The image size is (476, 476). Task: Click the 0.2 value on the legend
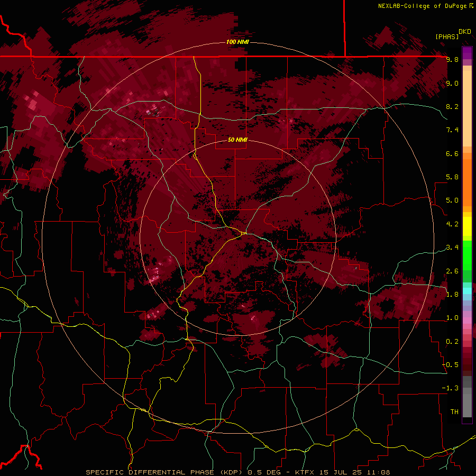coord(452,342)
